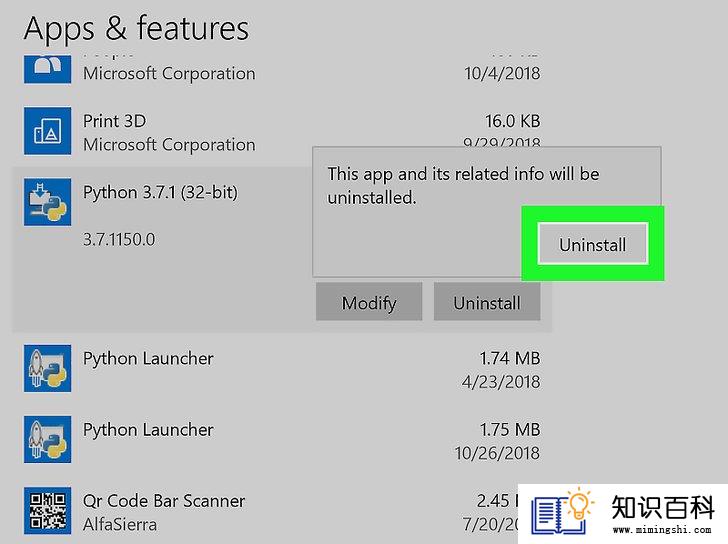The width and height of the screenshot is (728, 544).
Task: Click the uninstall warning message text
Action: pyautogui.click(x=463, y=186)
